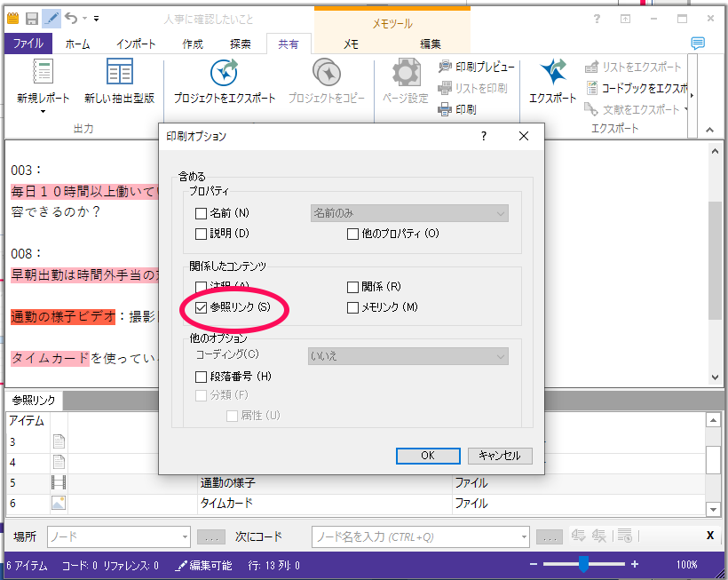Click the コードブックをエクスポート icon

[x=593, y=88]
